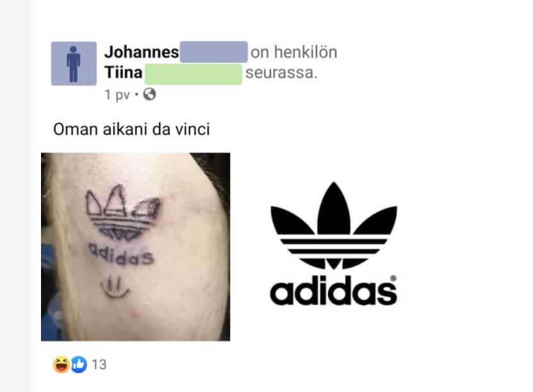The width and height of the screenshot is (533, 392).
Task: Click the bold adidas wordmark text
Action: [x=333, y=290]
